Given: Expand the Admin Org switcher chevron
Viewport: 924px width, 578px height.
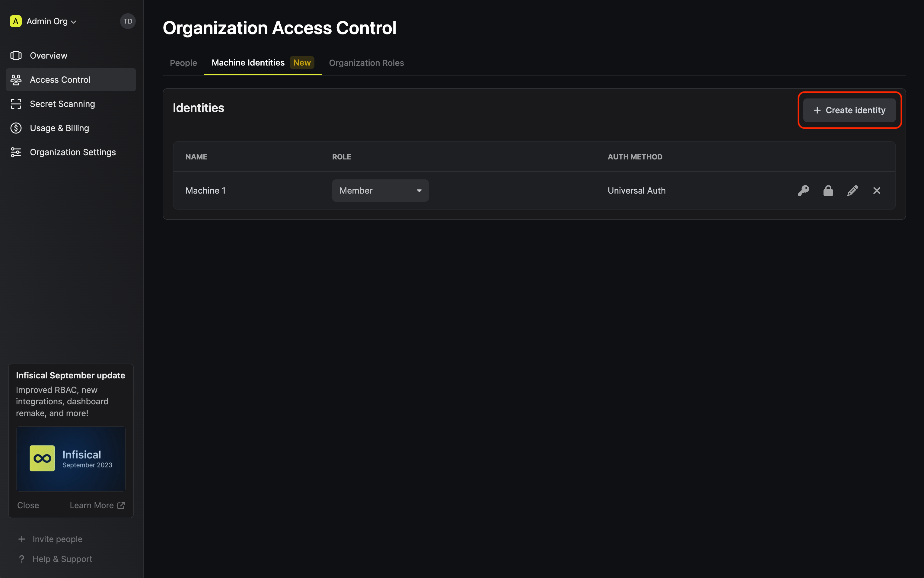Looking at the screenshot, I should coord(74,22).
